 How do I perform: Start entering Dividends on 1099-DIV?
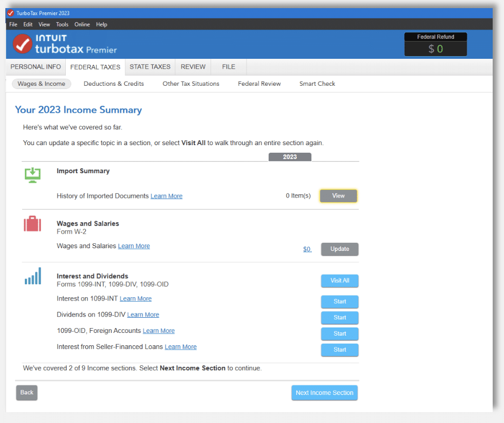click(339, 318)
